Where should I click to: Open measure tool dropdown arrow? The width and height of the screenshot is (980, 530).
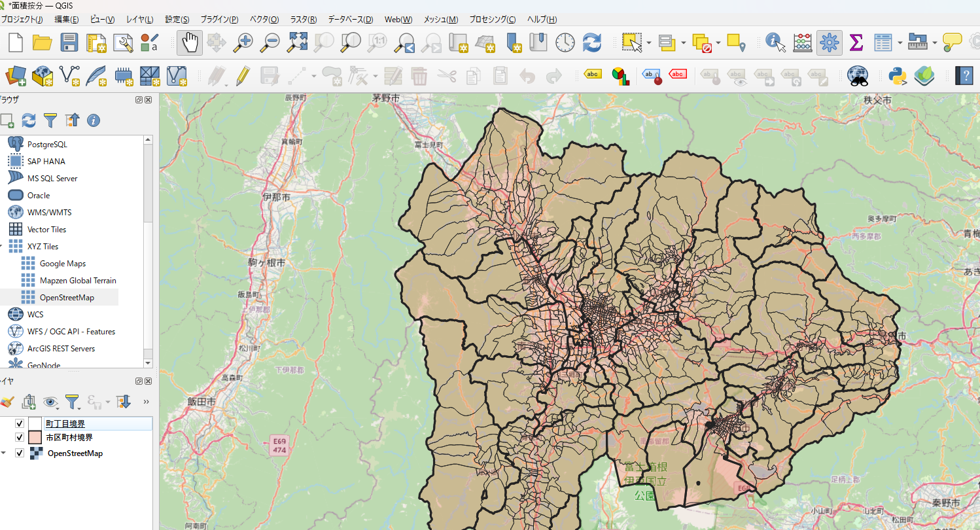point(935,43)
